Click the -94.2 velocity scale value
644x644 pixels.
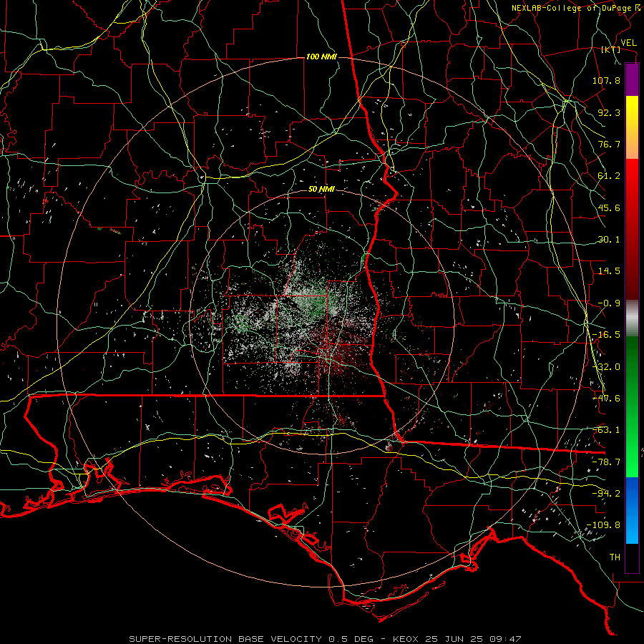click(606, 494)
